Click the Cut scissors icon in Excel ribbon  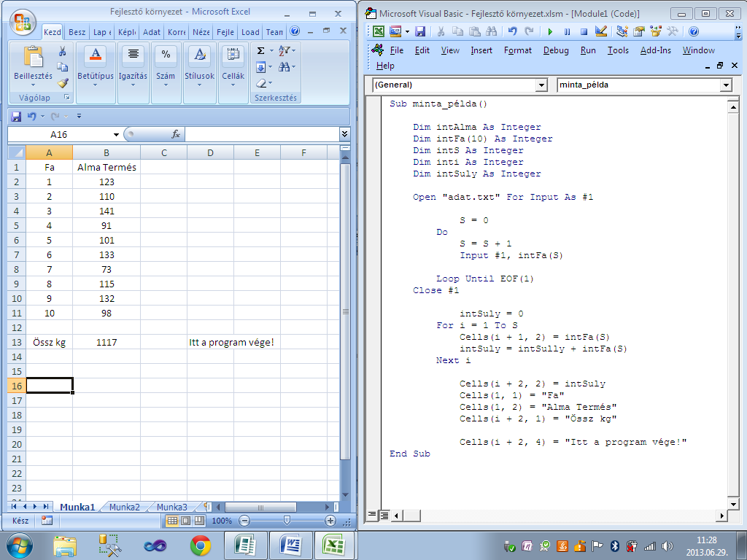click(63, 52)
